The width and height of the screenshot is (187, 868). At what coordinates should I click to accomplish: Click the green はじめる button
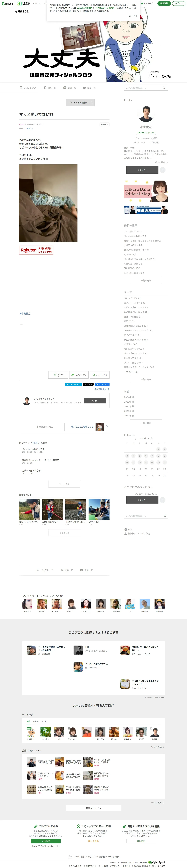click(46, 841)
